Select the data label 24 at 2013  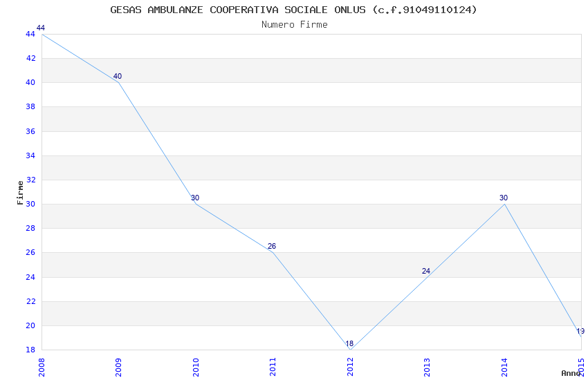pyautogui.click(x=425, y=271)
